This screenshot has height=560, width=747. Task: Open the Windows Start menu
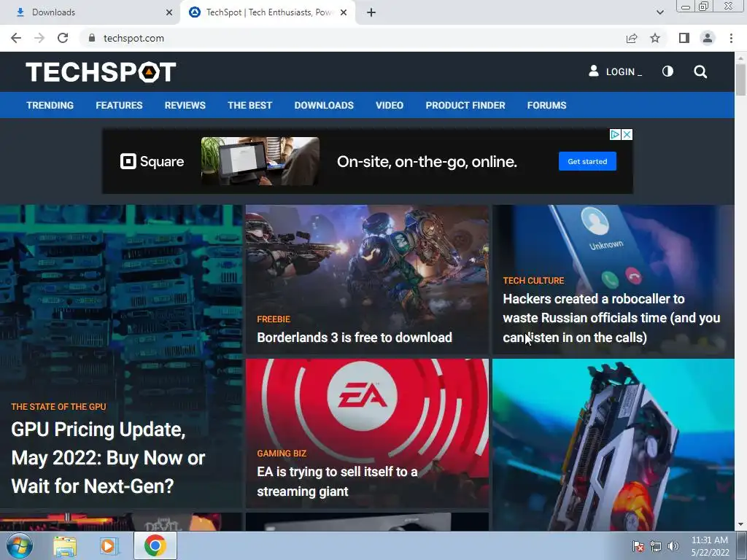point(20,545)
